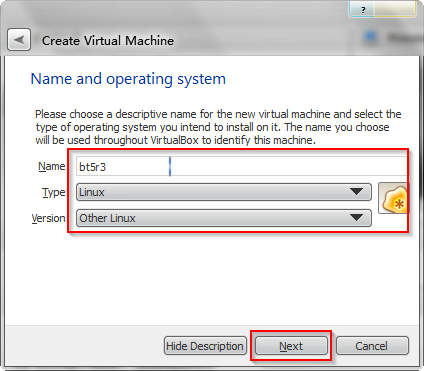Click the Hide Description button
Screen dimensions: 424x371
pyautogui.click(x=205, y=346)
